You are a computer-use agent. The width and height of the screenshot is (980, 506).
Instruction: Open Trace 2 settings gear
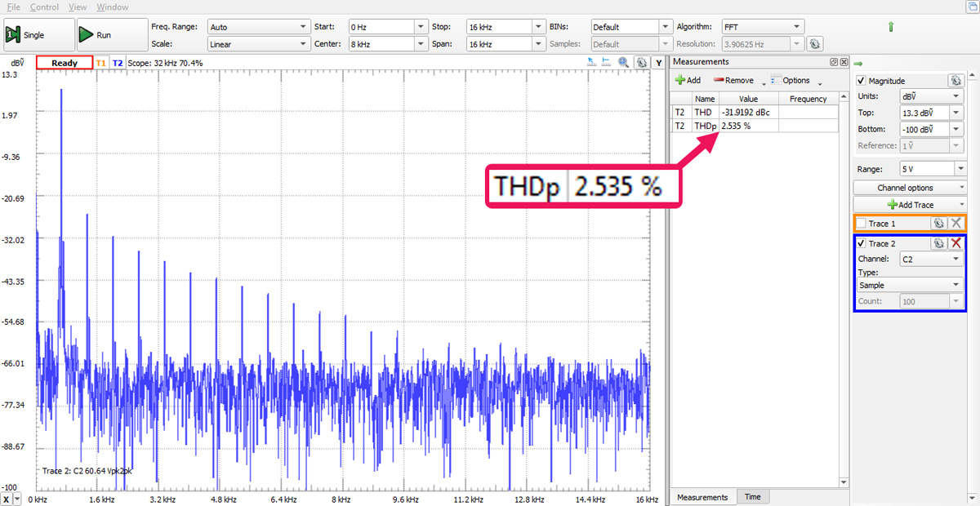939,243
